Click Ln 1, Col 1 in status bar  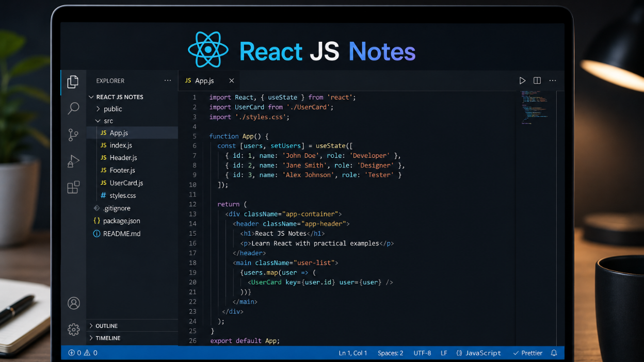point(353,353)
